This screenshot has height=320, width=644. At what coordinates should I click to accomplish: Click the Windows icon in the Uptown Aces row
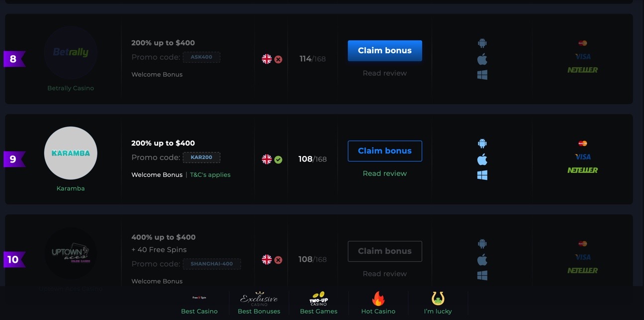click(x=482, y=275)
